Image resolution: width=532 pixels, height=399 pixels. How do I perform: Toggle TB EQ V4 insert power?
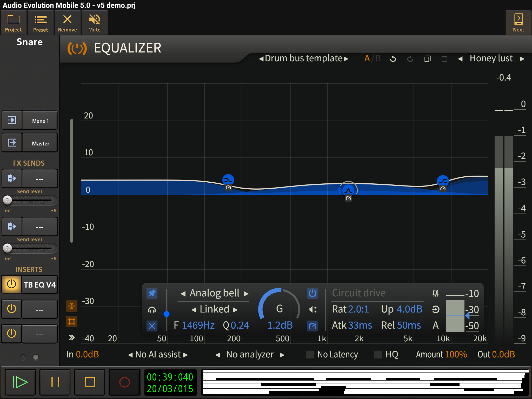[11, 284]
